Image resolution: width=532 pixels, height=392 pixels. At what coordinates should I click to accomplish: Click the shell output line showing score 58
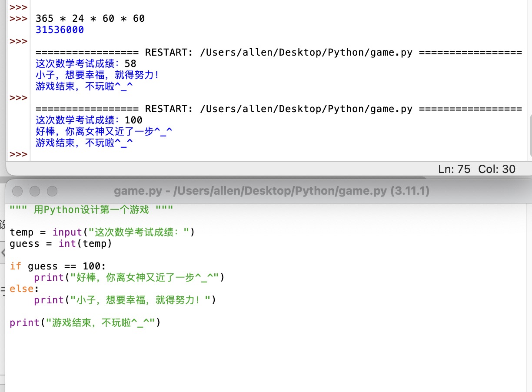click(86, 64)
